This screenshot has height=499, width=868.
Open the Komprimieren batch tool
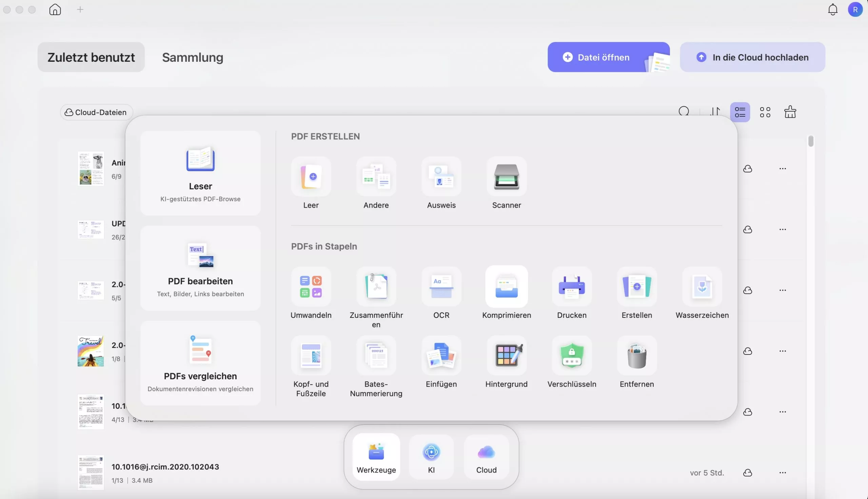pos(506,287)
